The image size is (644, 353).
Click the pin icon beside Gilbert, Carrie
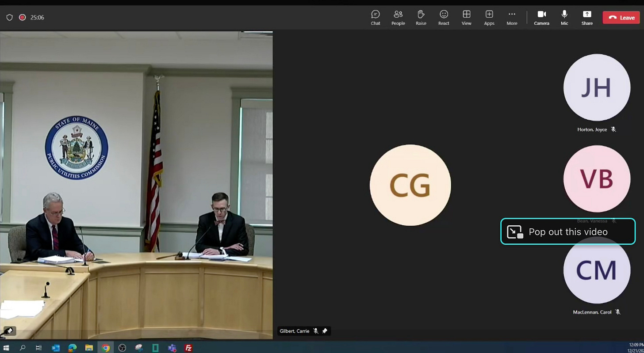(325, 331)
